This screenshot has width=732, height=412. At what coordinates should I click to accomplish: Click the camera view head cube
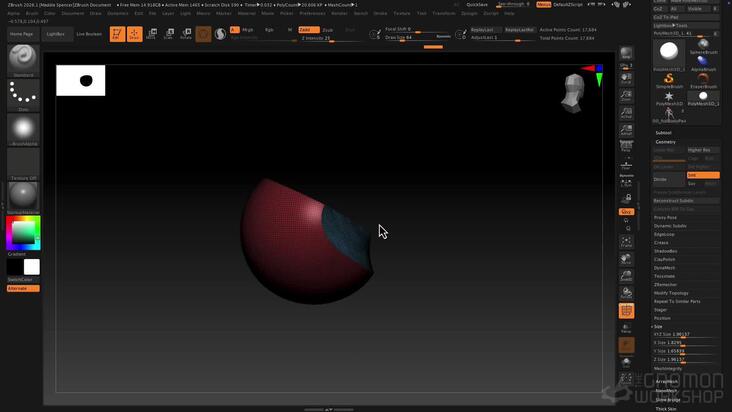coord(574,94)
